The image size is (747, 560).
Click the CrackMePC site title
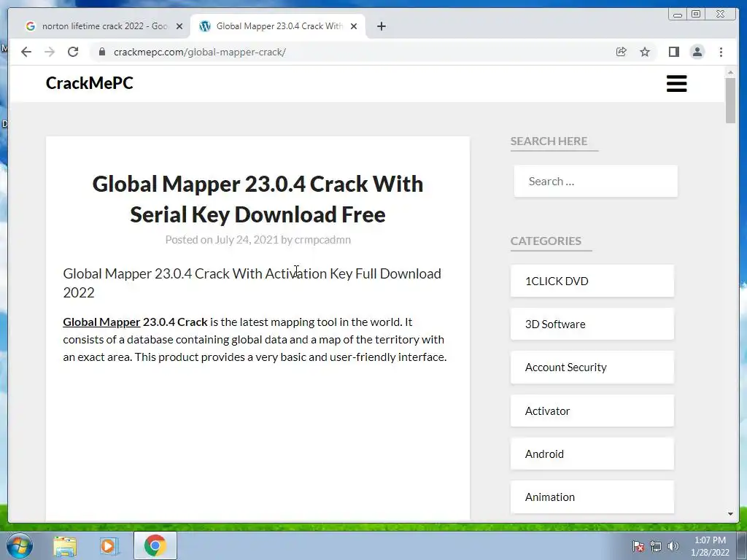pyautogui.click(x=90, y=83)
